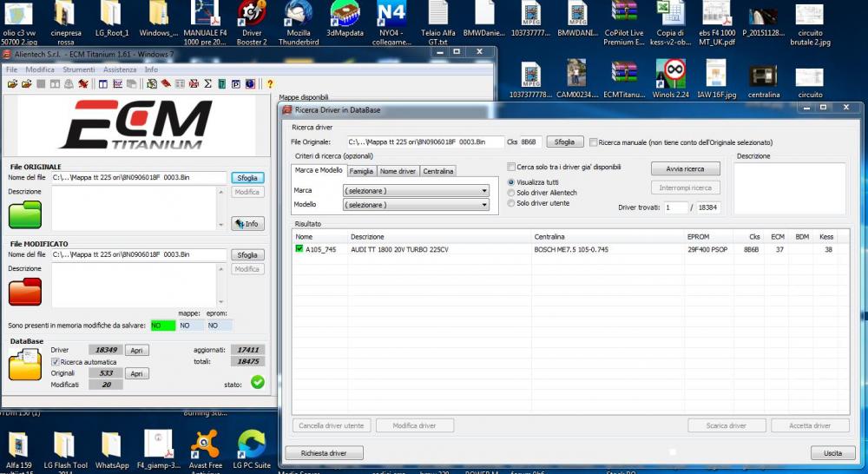Image resolution: width=868 pixels, height=474 pixels.
Task: Enable the Ricerca manuale checkbox
Action: click(x=593, y=142)
